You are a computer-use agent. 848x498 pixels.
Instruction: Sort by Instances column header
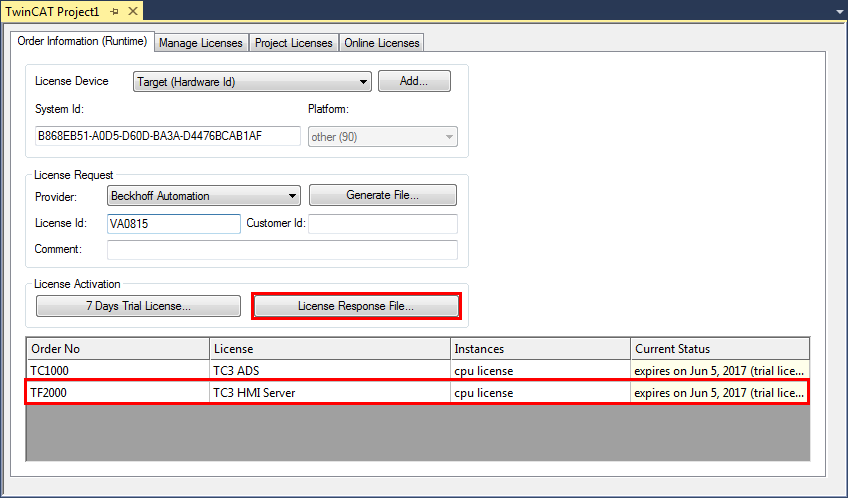tap(540, 349)
